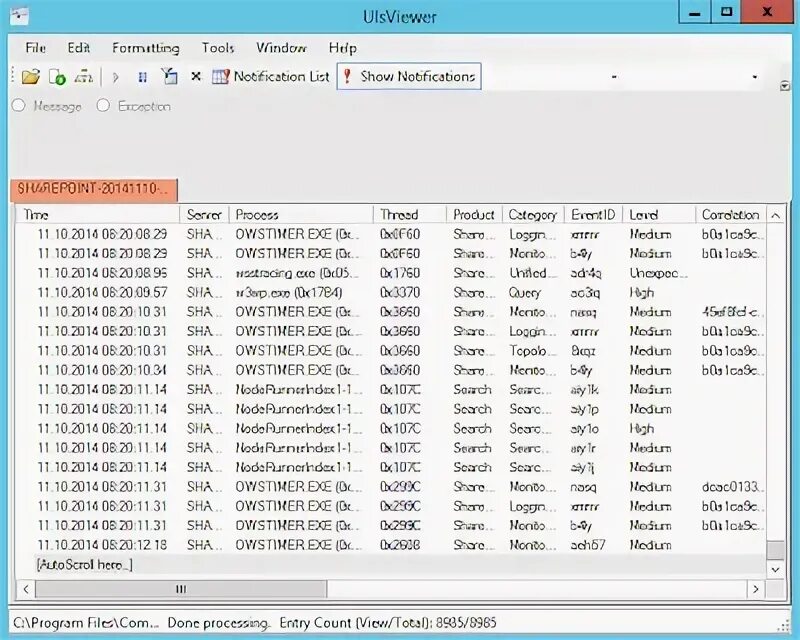Image resolution: width=800 pixels, height=640 pixels.
Task: Click the 'Unified...' category cell
Action: [531, 273]
